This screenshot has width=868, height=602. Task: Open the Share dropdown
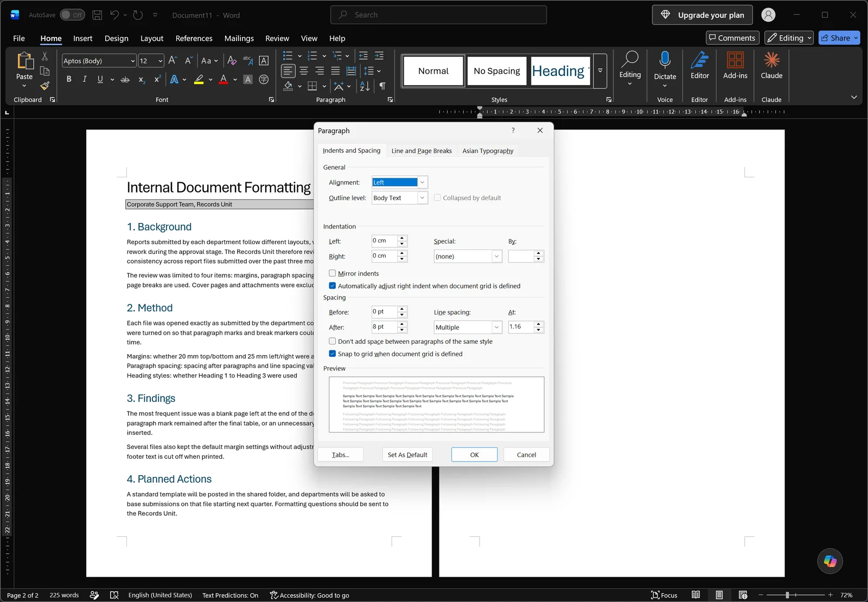856,37
